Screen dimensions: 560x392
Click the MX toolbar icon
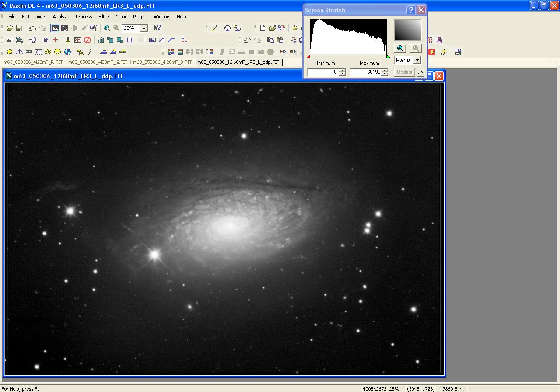pyautogui.click(x=283, y=52)
